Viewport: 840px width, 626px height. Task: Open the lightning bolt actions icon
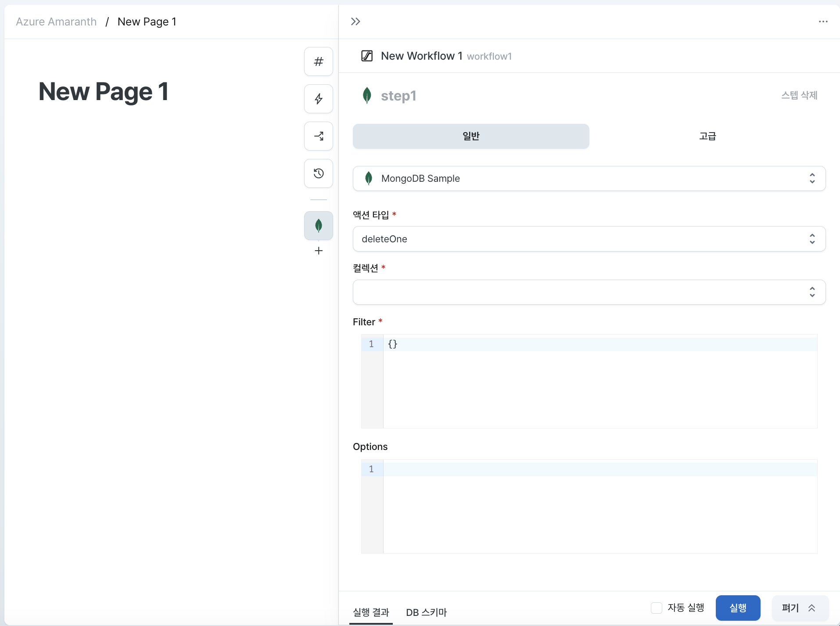pos(319,99)
